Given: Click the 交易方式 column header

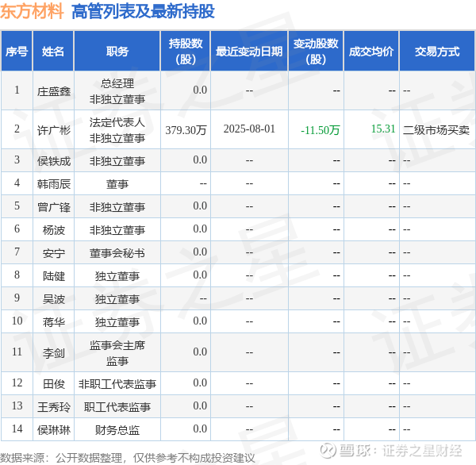Looking at the screenshot, I should coord(437,51).
